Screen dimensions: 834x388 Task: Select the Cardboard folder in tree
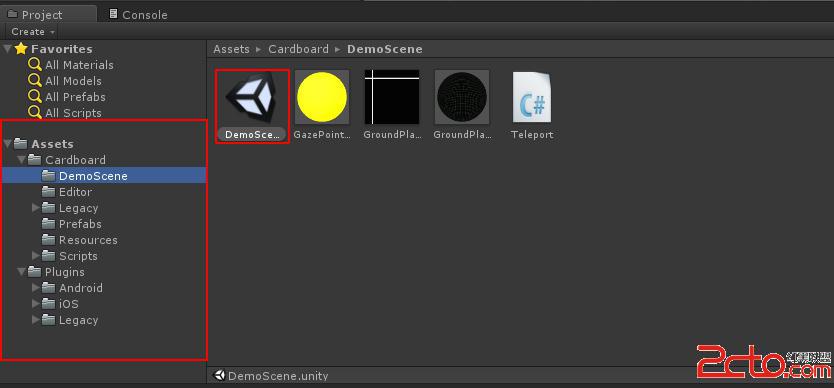75,160
